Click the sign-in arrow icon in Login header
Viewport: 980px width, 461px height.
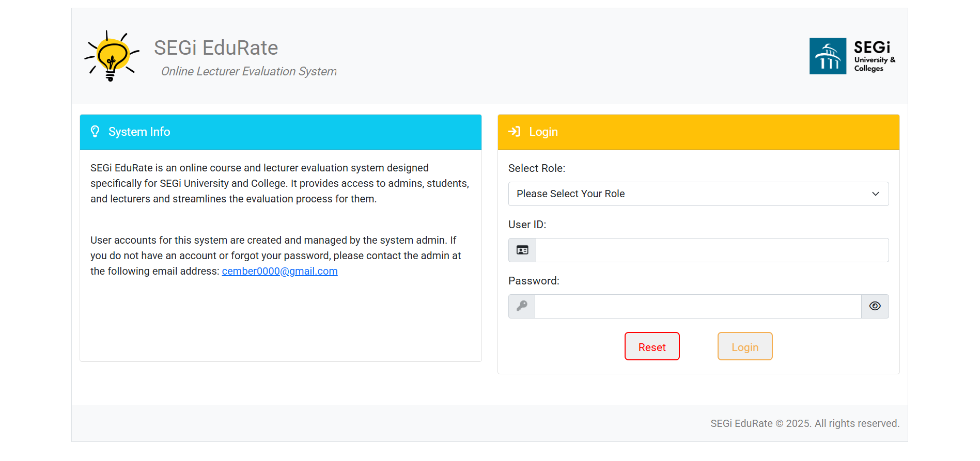514,132
